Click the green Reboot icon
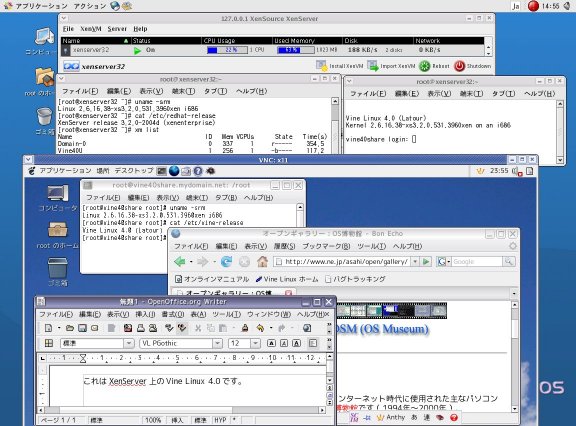Image resolution: width=576 pixels, height=426 pixels. pyautogui.click(x=424, y=66)
